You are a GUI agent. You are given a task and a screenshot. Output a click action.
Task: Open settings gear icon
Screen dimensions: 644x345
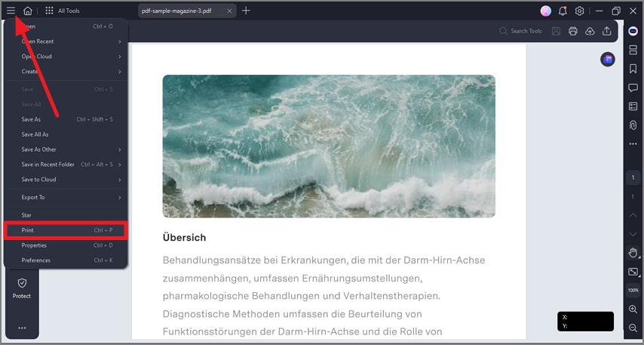[x=579, y=11]
